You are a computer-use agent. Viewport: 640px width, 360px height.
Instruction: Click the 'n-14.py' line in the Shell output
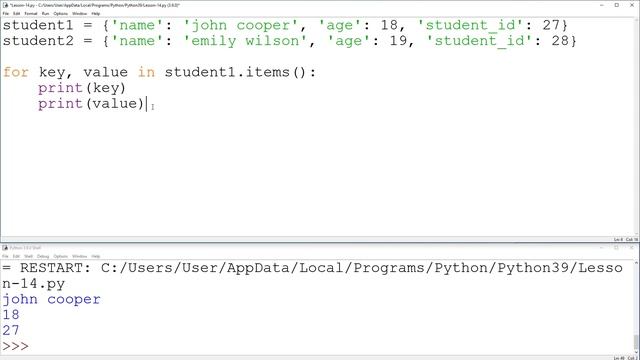click(x=33, y=284)
